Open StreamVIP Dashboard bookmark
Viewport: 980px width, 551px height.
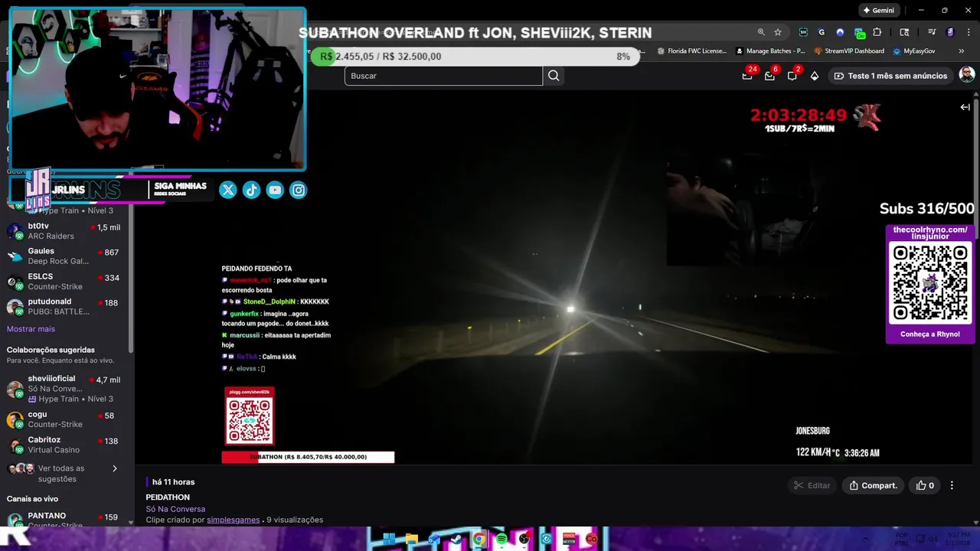coord(849,51)
